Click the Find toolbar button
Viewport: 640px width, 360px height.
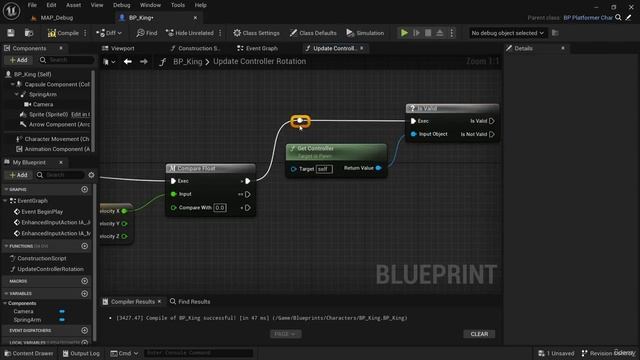(x=147, y=33)
